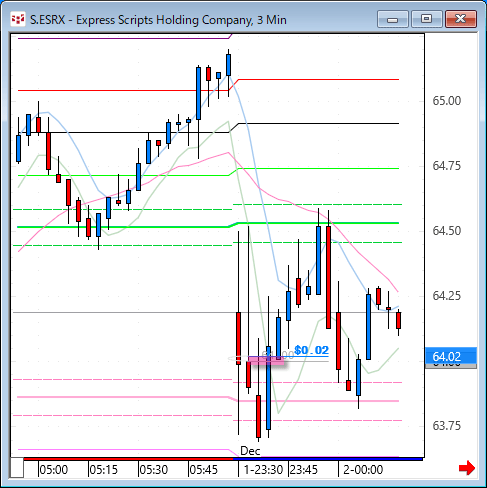Image resolution: width=487 pixels, height=488 pixels.
Task: Click the 65.00 price axis label
Action: [446, 101]
